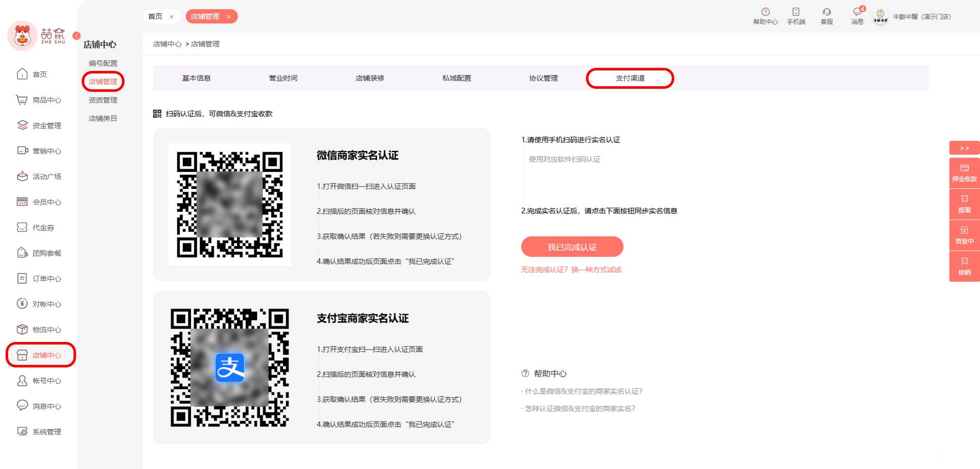Close the 店铺管理 page tab
The image size is (980, 469).
229,17
